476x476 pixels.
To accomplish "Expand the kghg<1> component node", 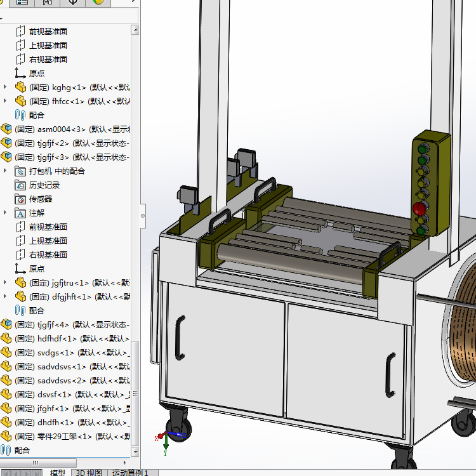I will (x=5, y=87).
